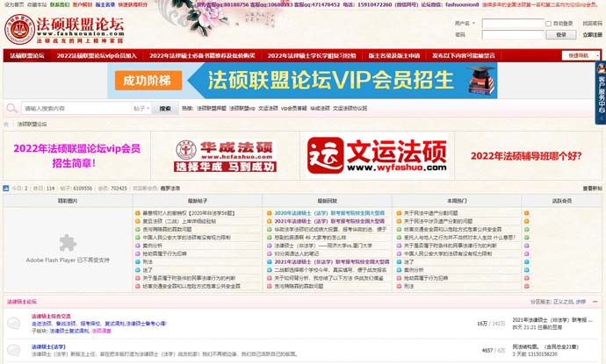Open the 法律硕士综合交流 forum
The height and width of the screenshot is (364, 606).
pyautogui.click(x=51, y=316)
